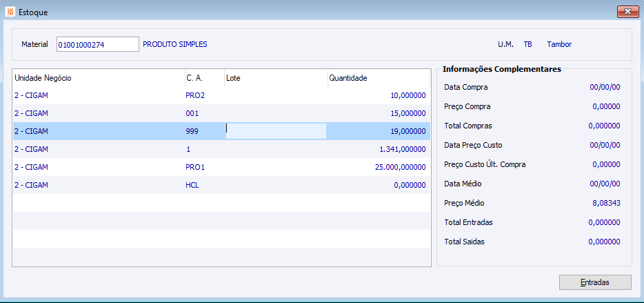The height and width of the screenshot is (303, 644).
Task: Click the editable Lote cell in row 999
Action: (x=276, y=131)
